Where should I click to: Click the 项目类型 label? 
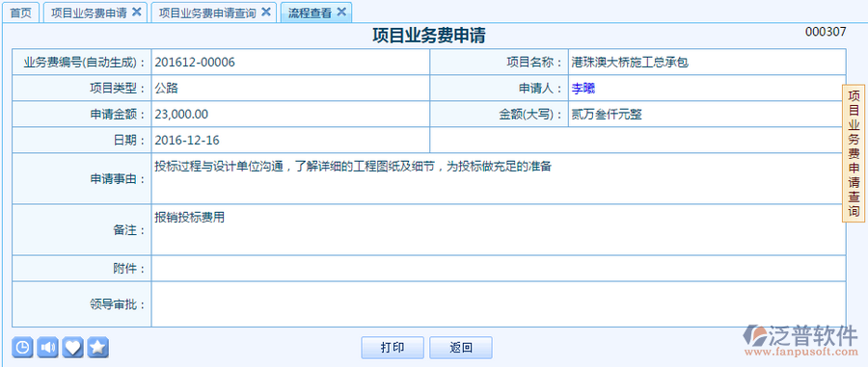[x=119, y=89]
